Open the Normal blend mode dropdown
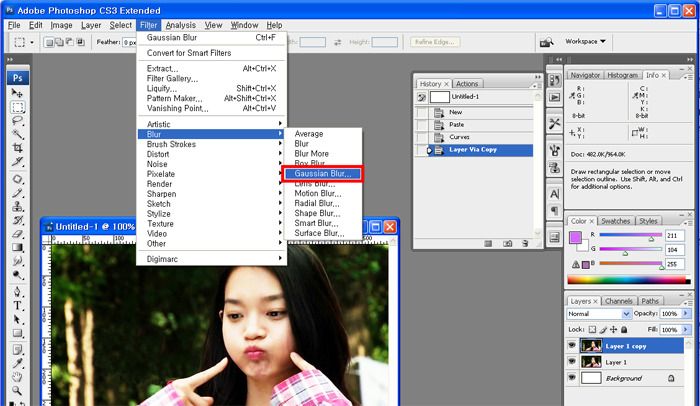 coord(599,314)
